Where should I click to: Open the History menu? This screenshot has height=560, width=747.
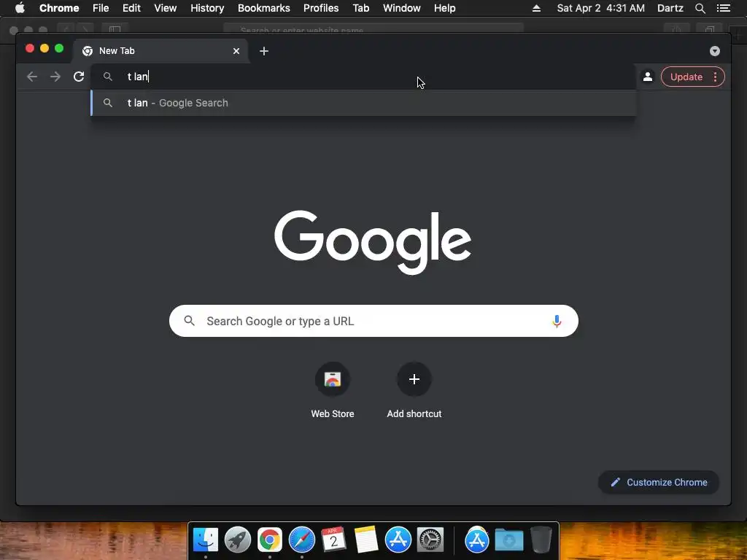click(207, 8)
